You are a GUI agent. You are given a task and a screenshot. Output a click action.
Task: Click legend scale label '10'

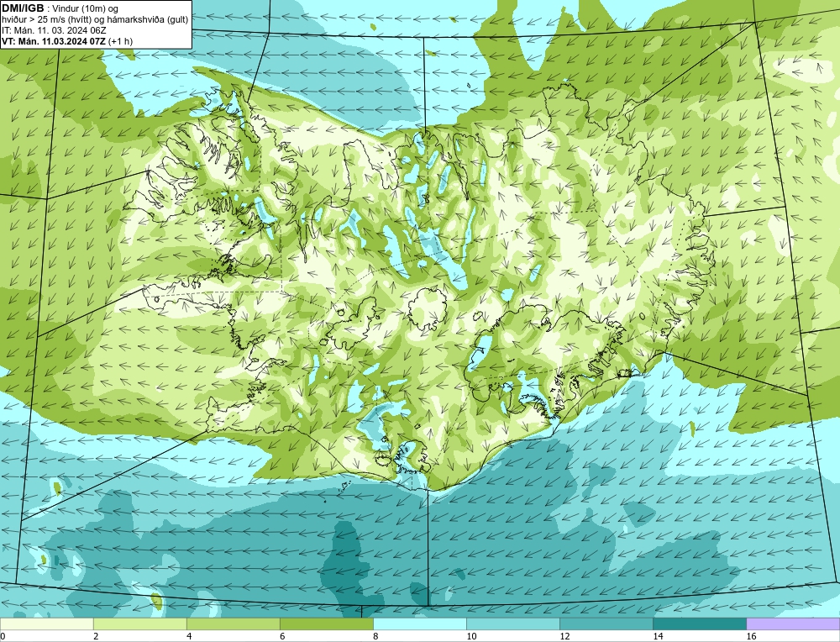tap(470, 636)
